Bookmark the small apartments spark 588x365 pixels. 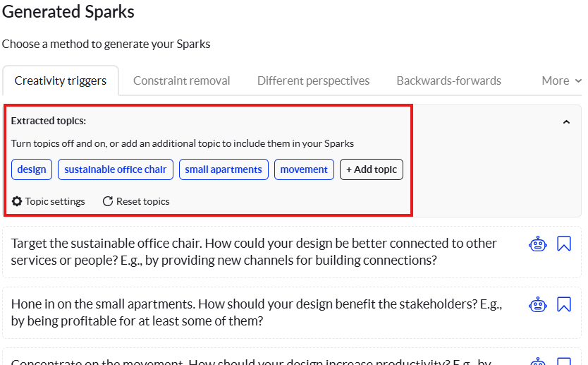pos(564,305)
